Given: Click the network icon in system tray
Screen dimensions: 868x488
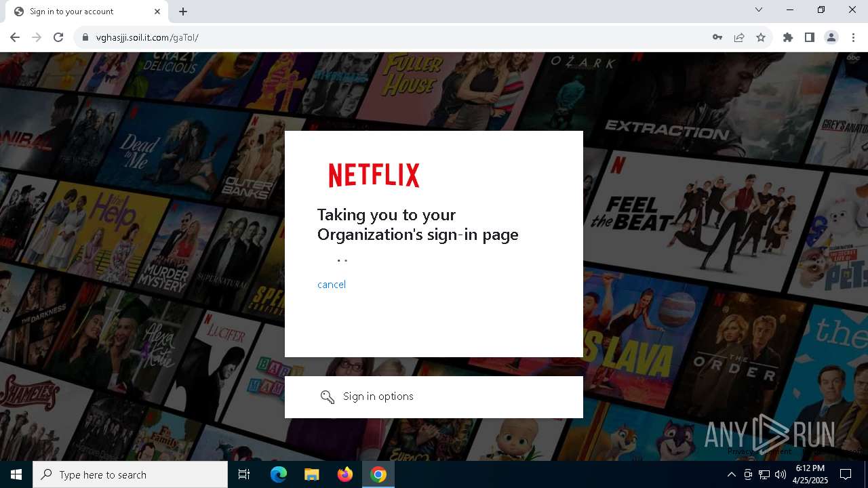Looking at the screenshot, I should click(764, 474).
